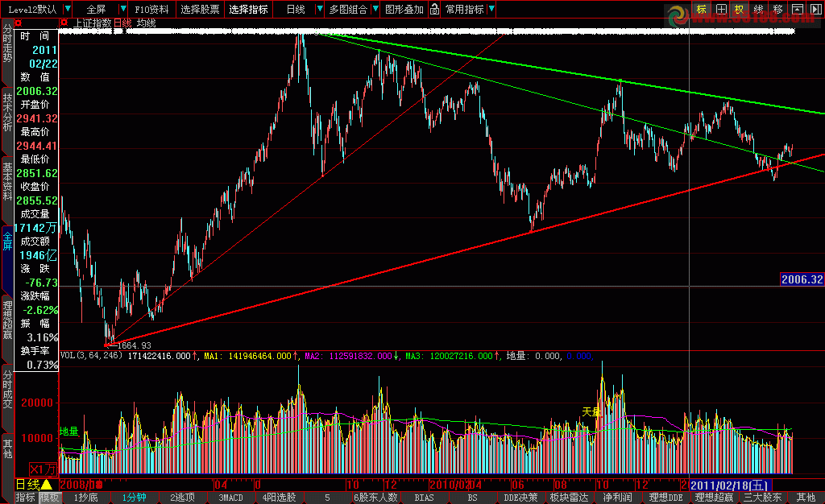Click the 全屏 toolbar button

[97, 10]
